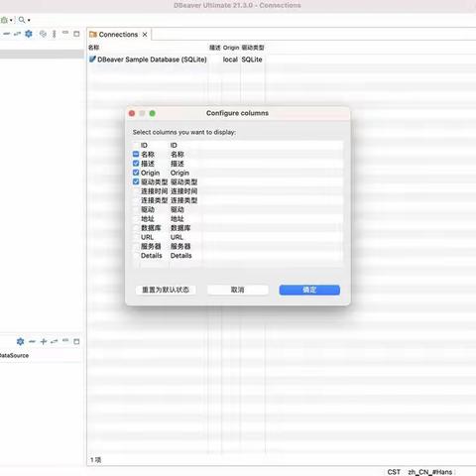
Task: Open the dropdown arrow beside the green bug icon
Action: click(11, 20)
